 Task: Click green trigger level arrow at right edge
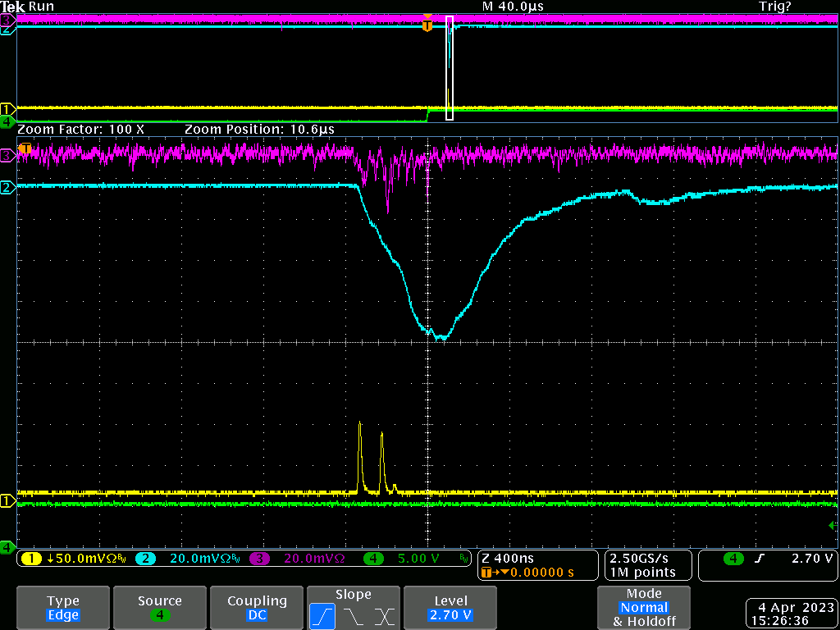[833, 525]
